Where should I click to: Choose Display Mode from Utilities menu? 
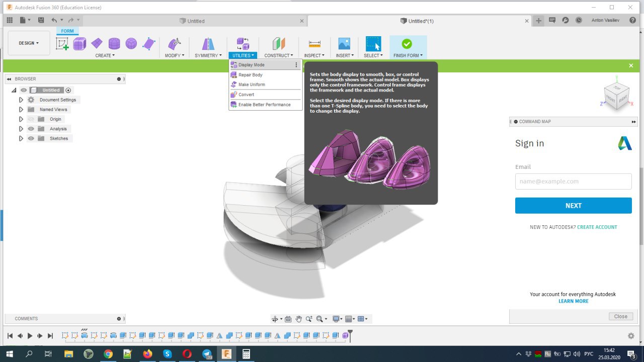pyautogui.click(x=265, y=65)
